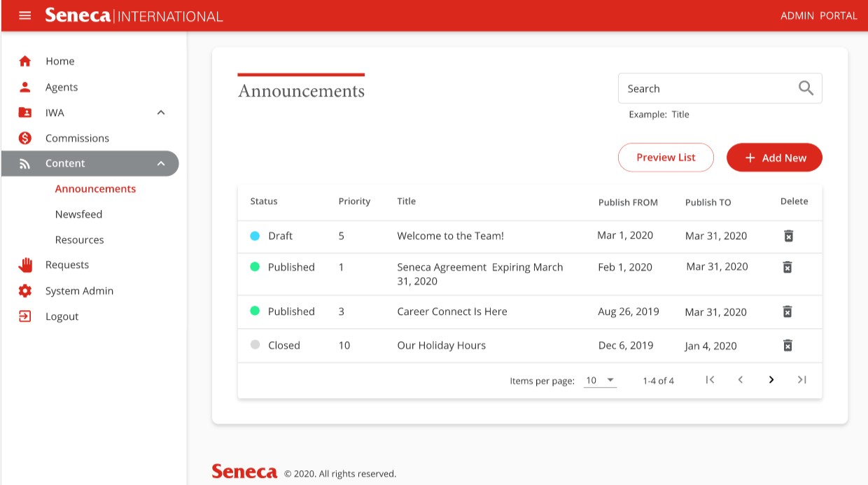Delete the 'Our Holiday Hours' announcement

[787, 345]
